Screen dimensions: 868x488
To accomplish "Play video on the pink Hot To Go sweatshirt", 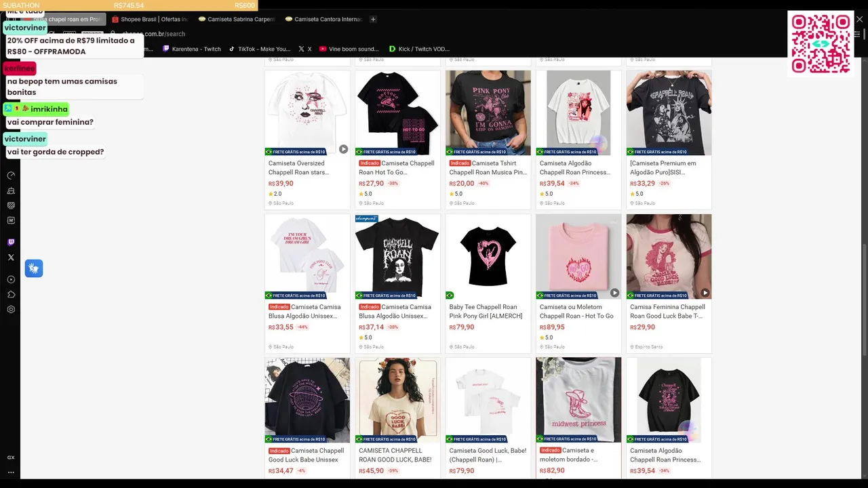I will point(614,293).
